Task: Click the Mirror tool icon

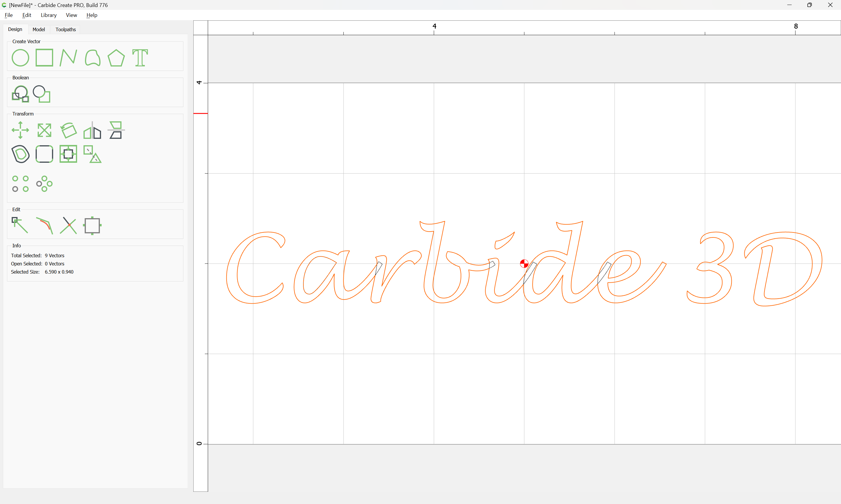Action: pos(93,130)
